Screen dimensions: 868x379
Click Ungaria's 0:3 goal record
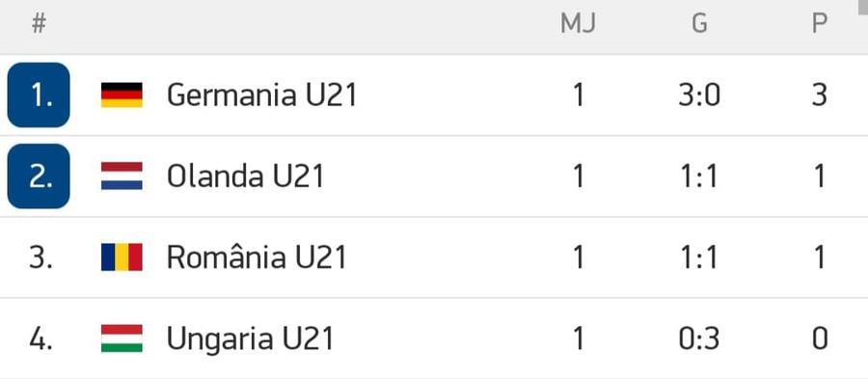(699, 338)
